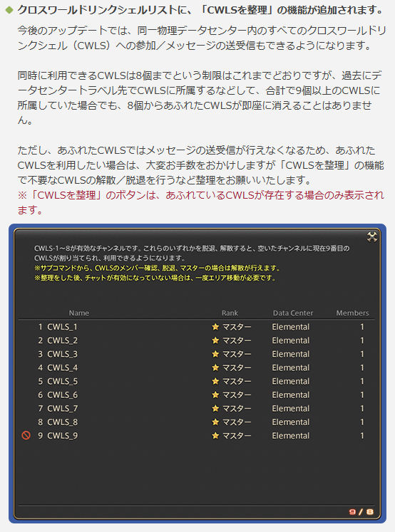Viewport: 395px width, 532px height.
Task: Click the master star icon for CWLS_7
Action: 215,408
